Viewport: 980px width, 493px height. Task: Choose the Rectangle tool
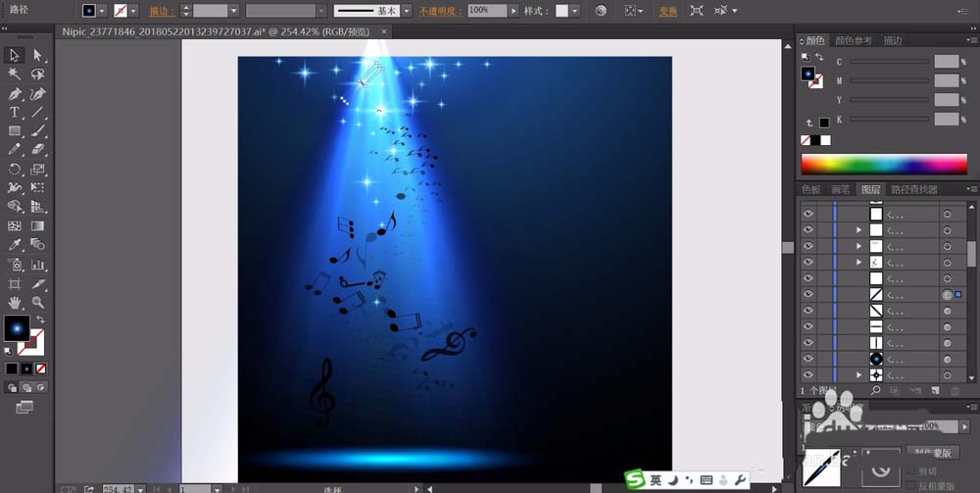15,131
